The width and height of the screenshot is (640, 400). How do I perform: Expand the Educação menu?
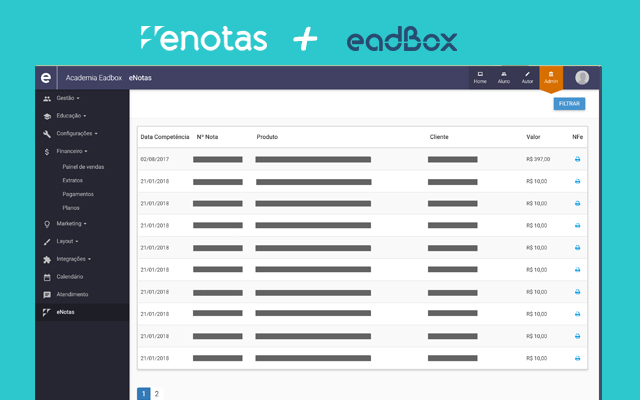71,116
